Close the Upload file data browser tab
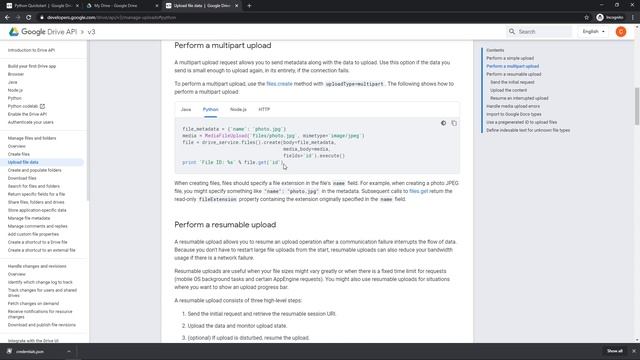640x360 pixels. pos(236,6)
